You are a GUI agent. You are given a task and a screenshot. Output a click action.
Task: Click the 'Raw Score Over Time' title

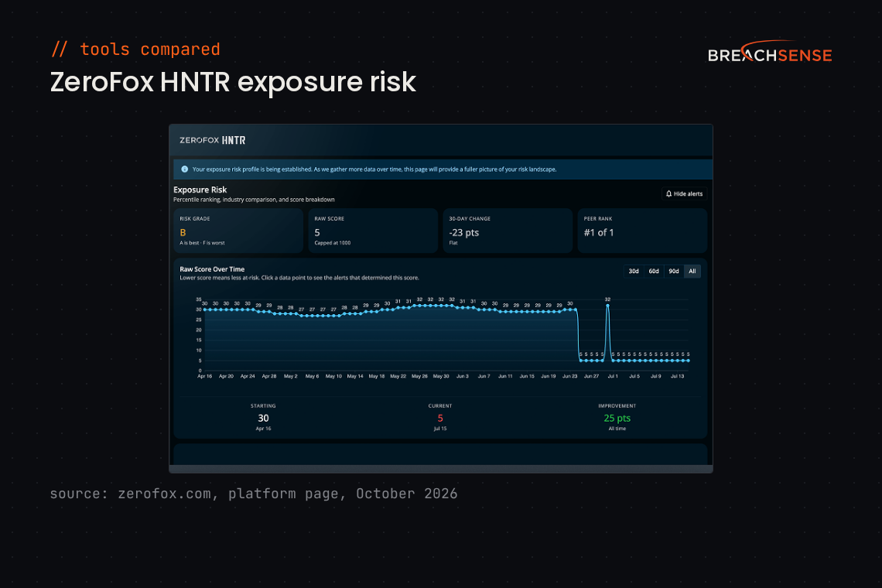tap(212, 269)
